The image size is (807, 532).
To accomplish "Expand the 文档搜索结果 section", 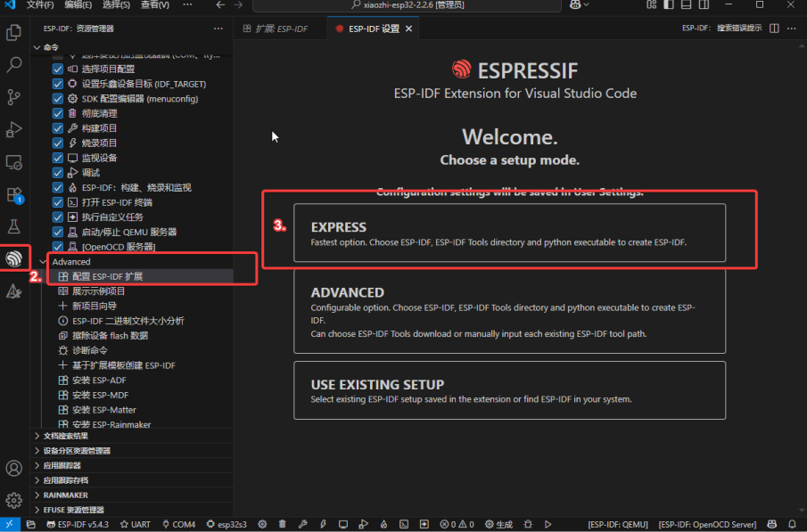I will point(132,436).
